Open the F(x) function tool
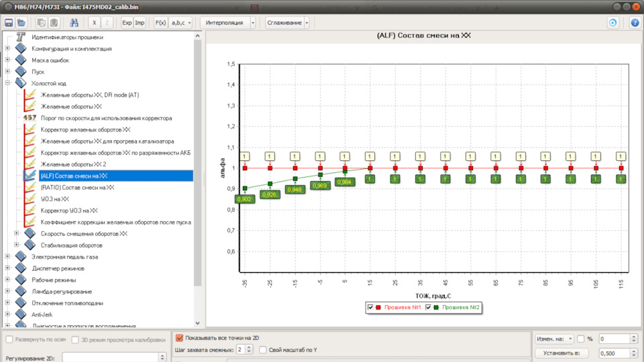 (x=160, y=23)
